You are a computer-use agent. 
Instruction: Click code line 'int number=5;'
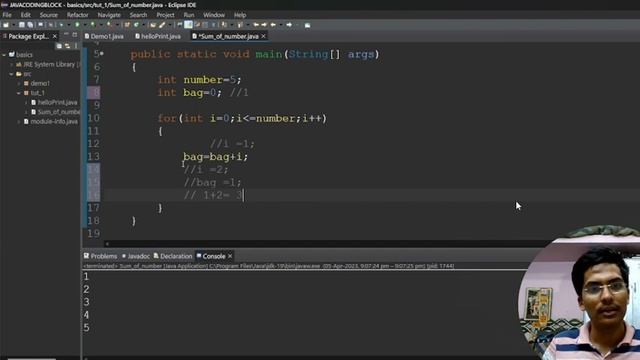coord(200,80)
